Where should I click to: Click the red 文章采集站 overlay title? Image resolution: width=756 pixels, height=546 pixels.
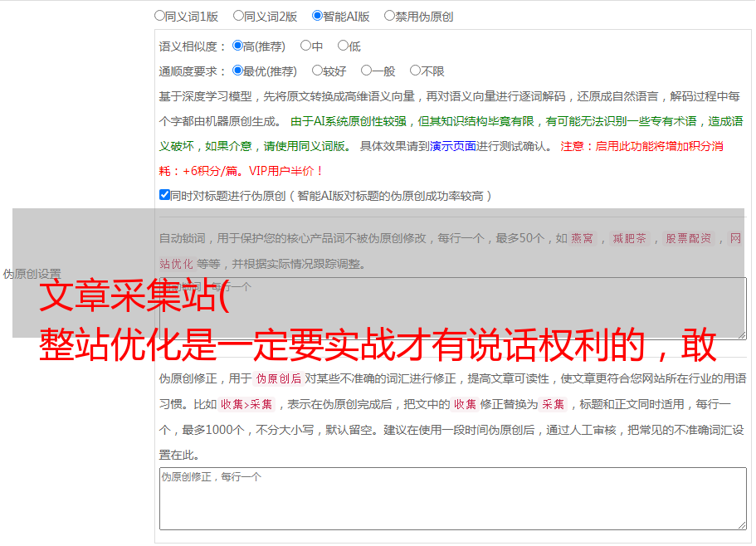(133, 296)
